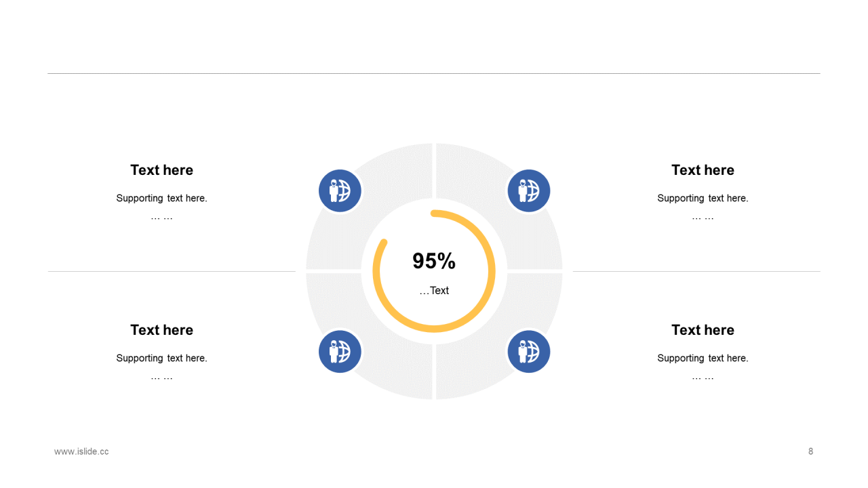
Task: Click the bottom-right "Text here" heading
Action: coord(703,330)
